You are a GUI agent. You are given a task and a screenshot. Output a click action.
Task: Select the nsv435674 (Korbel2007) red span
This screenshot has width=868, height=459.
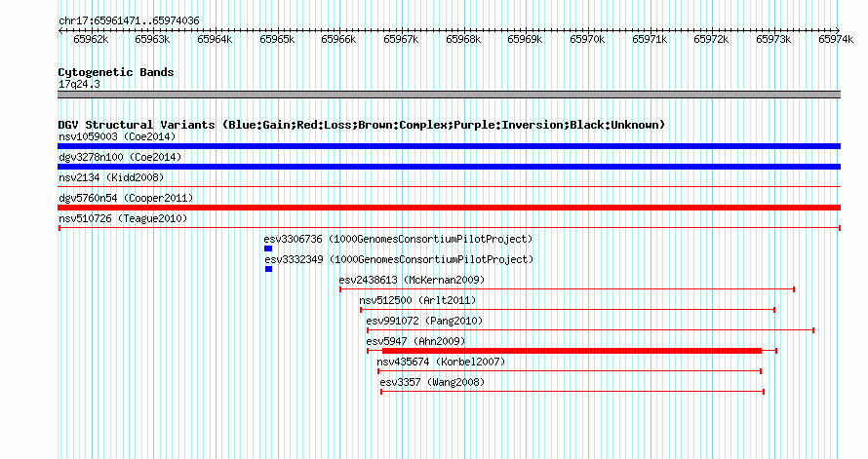[570, 371]
